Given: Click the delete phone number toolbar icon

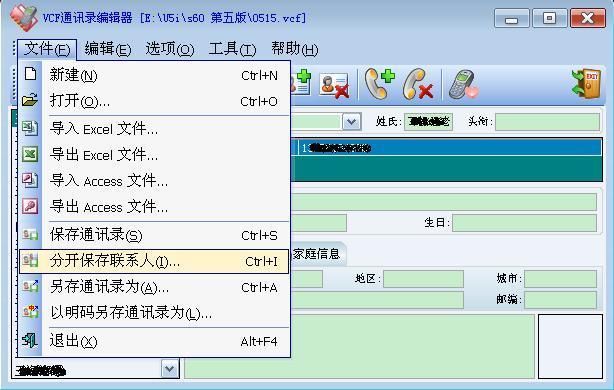Looking at the screenshot, I should point(418,83).
